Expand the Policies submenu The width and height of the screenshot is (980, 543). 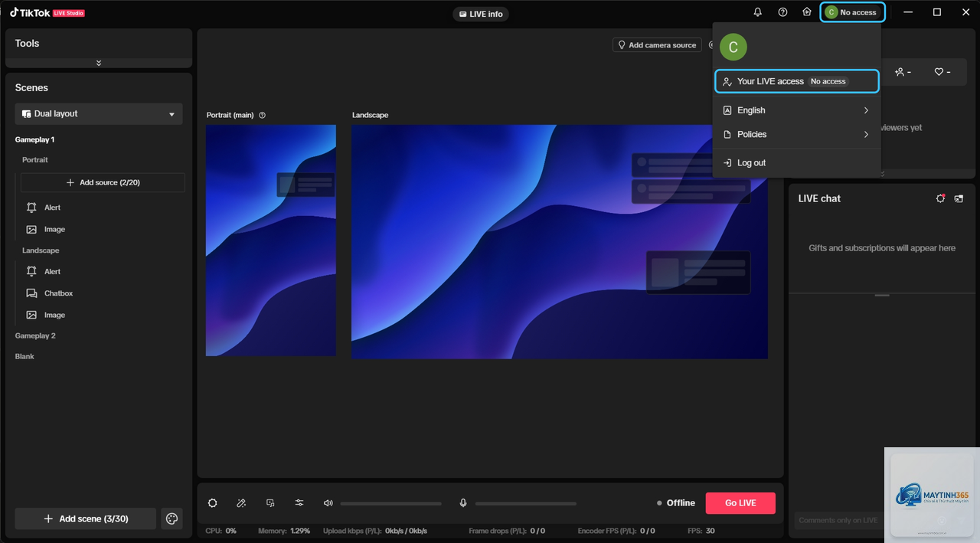click(796, 134)
